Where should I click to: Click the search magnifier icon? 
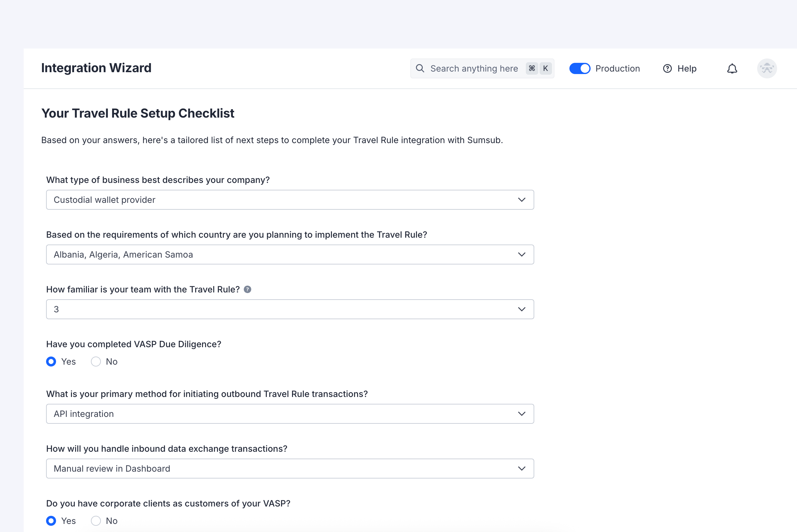pos(420,68)
